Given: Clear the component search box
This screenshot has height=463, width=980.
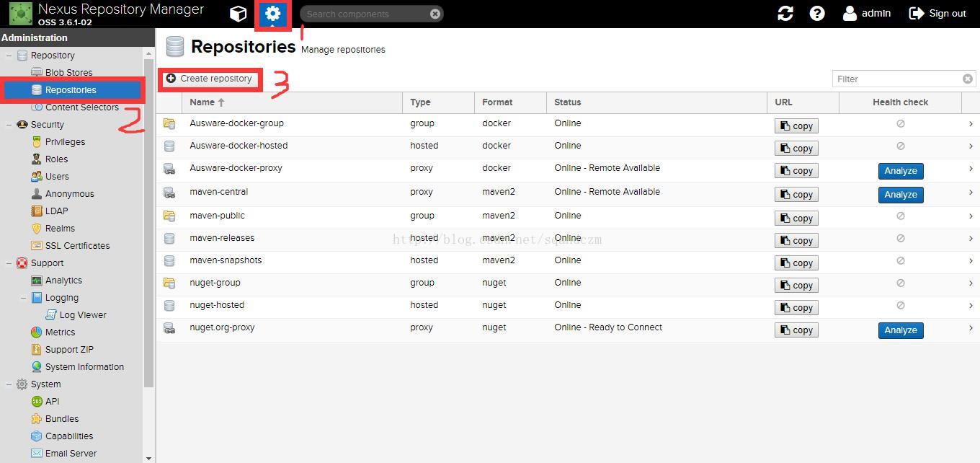Looking at the screenshot, I should point(435,14).
